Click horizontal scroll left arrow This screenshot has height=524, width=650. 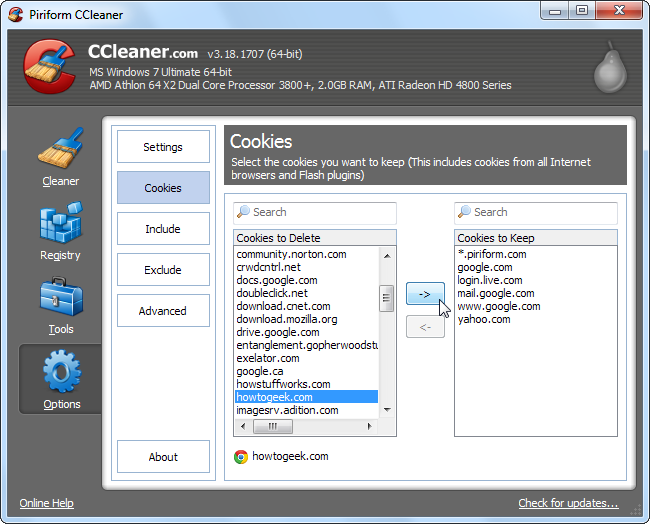(x=243, y=426)
